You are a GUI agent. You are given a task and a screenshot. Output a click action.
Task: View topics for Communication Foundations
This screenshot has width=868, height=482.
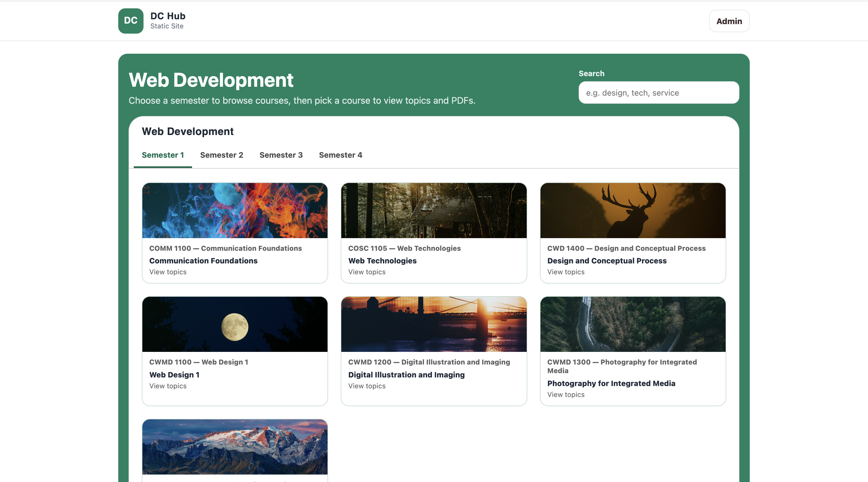[168, 272]
